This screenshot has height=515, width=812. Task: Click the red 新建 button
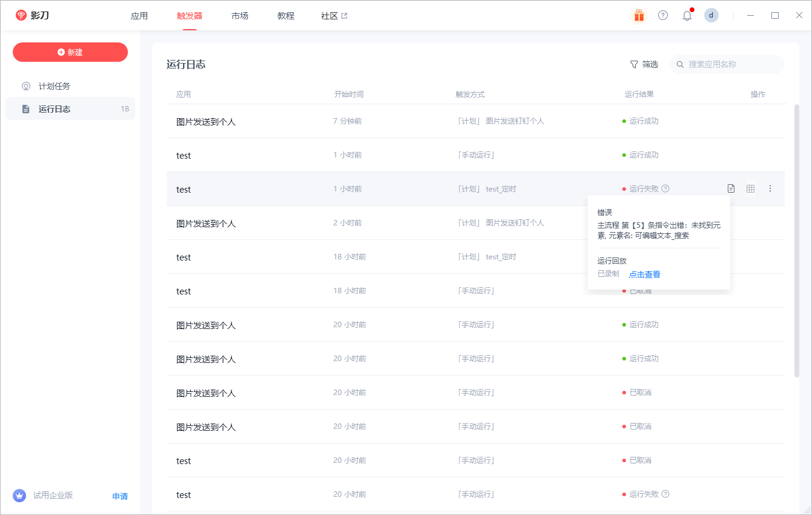(70, 52)
